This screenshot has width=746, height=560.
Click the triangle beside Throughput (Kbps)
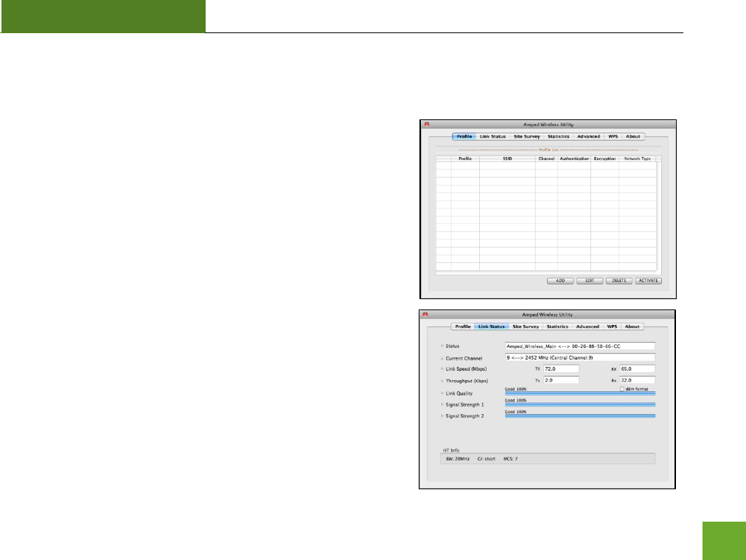(x=442, y=381)
